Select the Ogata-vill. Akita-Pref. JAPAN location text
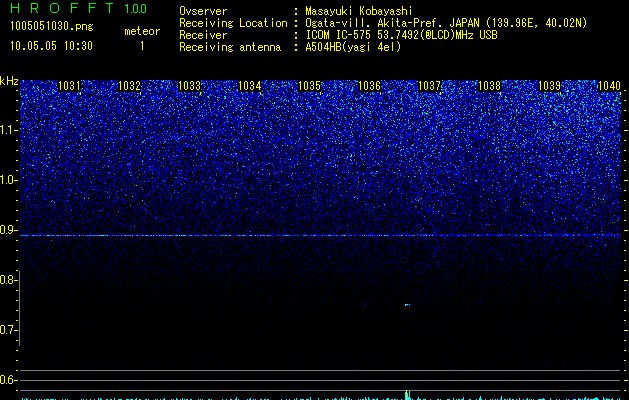The width and height of the screenshot is (629, 400). point(446,23)
